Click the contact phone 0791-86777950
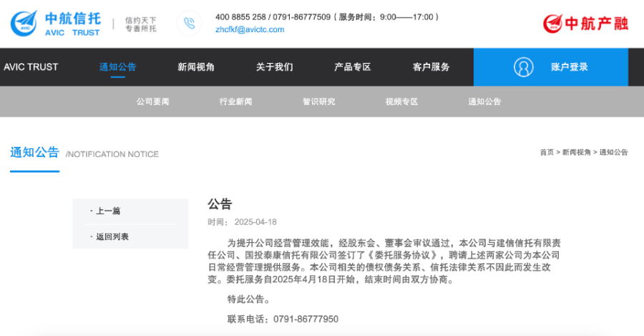The image size is (644, 336). [x=306, y=319]
